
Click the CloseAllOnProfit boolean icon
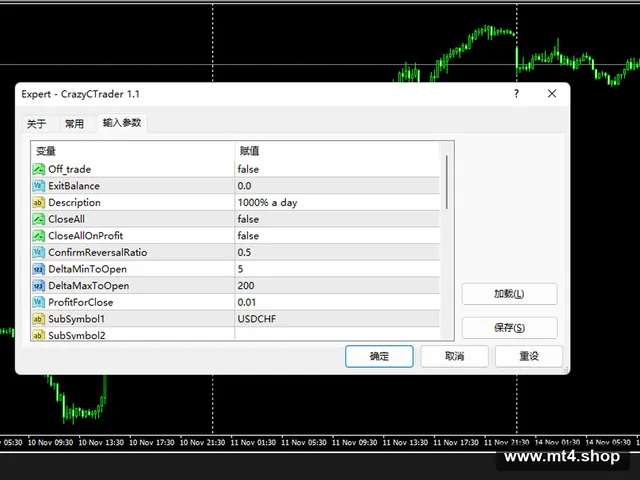click(38, 236)
